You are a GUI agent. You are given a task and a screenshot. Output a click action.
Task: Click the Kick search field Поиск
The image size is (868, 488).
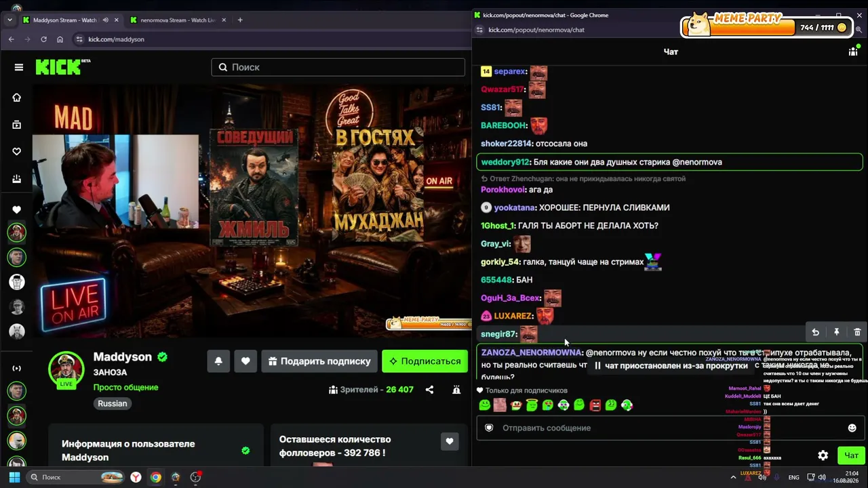coord(338,67)
